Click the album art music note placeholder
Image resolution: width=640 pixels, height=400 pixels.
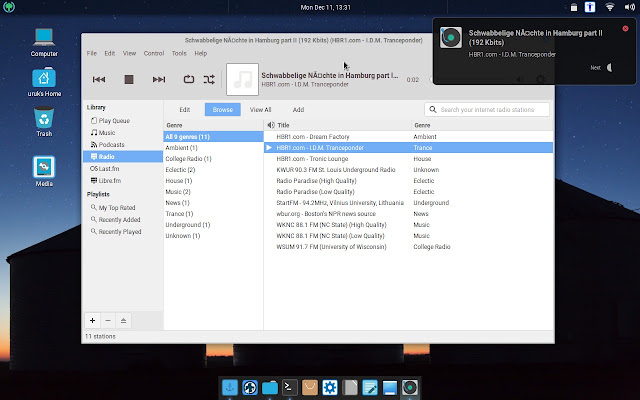242,79
